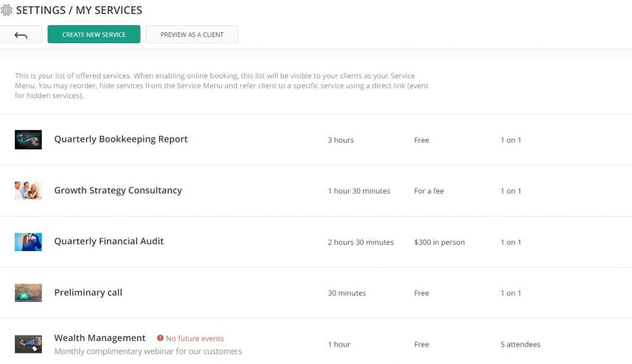Click the Wealth Management thumbnail image
The image size is (632, 364).
point(28,344)
